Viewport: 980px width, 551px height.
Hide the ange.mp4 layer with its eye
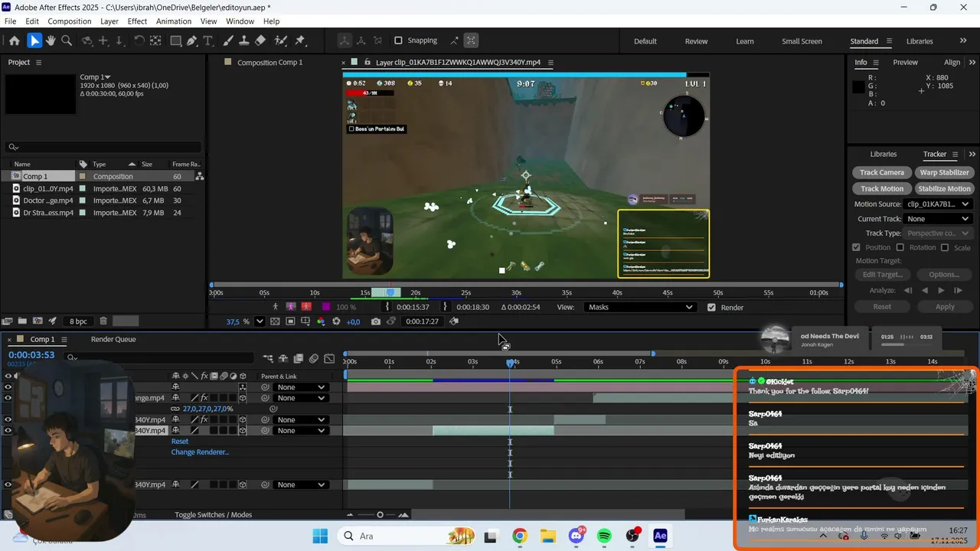(8, 398)
